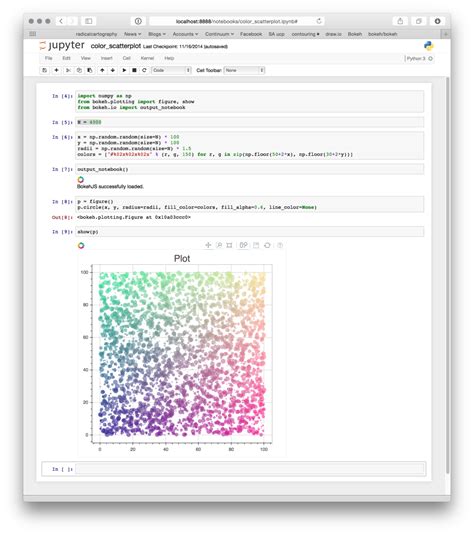Activate Bokeh box zoom tool

click(x=229, y=245)
